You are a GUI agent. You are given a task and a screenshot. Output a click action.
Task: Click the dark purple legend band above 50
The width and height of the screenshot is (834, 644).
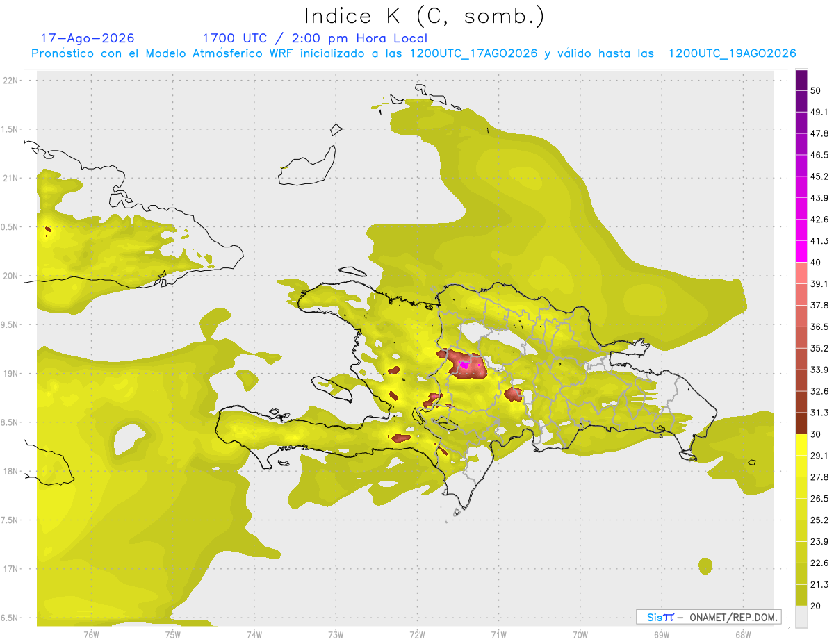click(801, 80)
